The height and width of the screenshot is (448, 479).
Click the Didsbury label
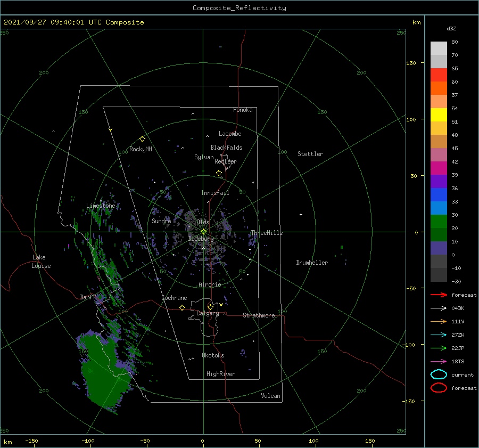(201, 239)
